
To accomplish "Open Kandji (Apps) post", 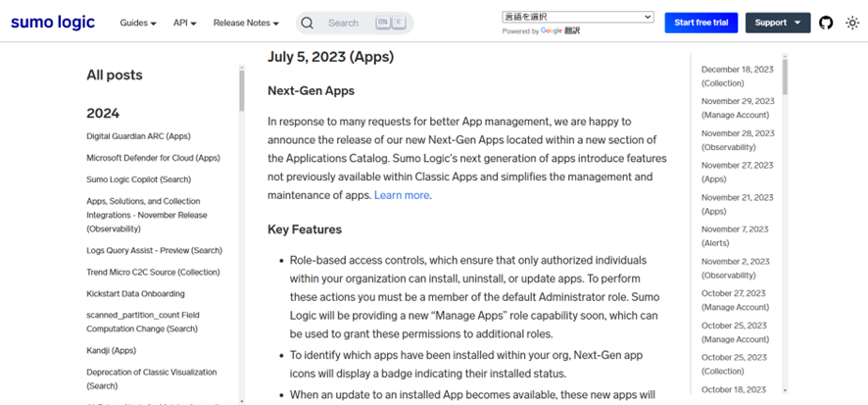I will [112, 351].
